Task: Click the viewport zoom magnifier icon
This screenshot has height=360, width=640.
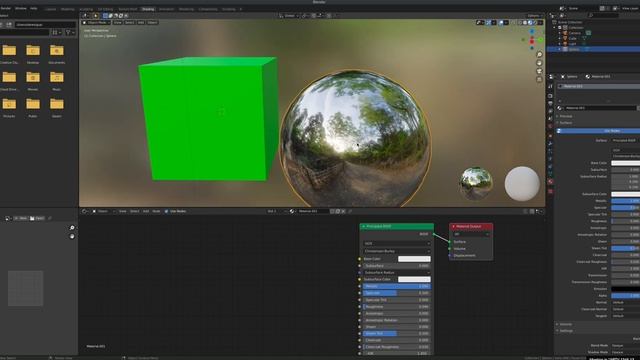Action: pyautogui.click(x=539, y=55)
